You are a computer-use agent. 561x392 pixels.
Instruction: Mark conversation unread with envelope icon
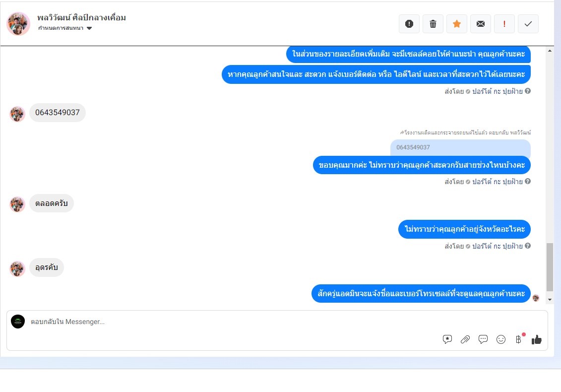pos(481,24)
